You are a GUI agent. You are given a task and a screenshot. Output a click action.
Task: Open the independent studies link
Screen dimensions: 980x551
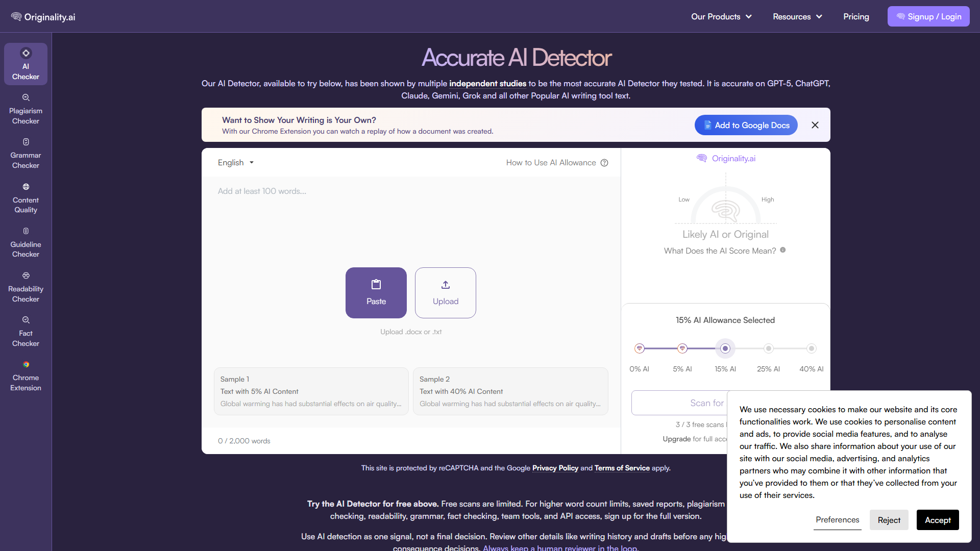tap(487, 83)
